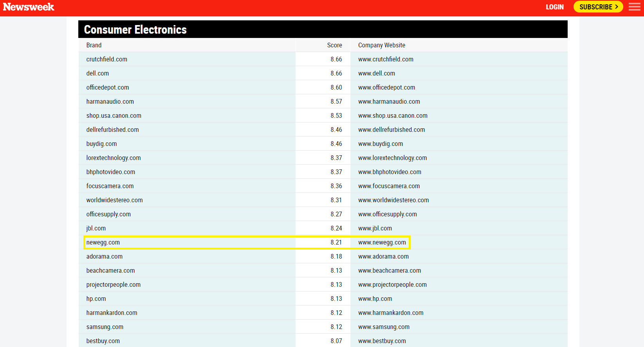Click website www.newegg.com
Image resolution: width=644 pixels, height=347 pixels.
tap(382, 243)
